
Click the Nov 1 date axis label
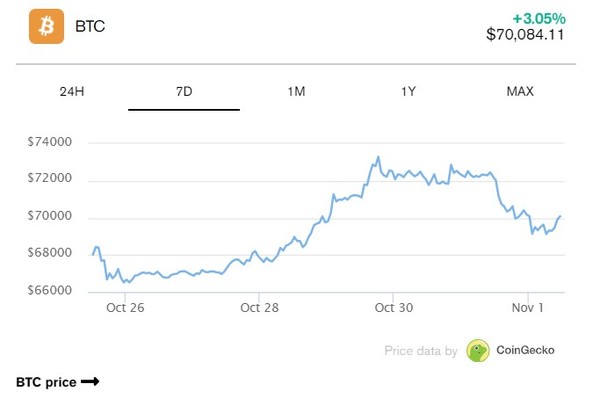525,307
